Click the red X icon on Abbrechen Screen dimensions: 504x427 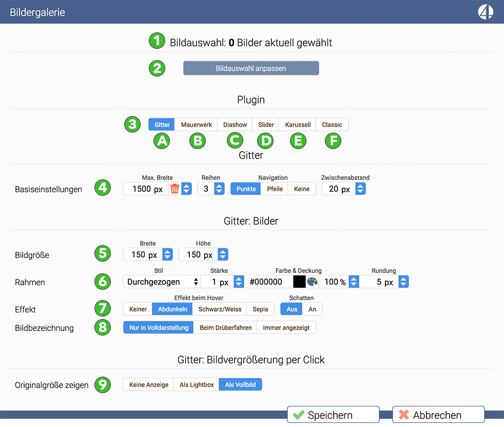coord(403,415)
